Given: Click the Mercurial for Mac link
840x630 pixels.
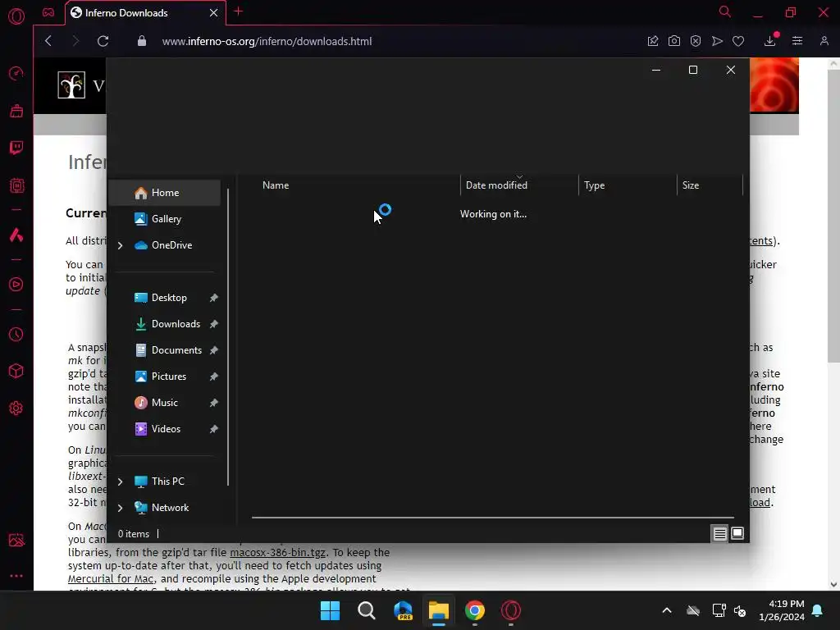Looking at the screenshot, I should (x=111, y=578).
